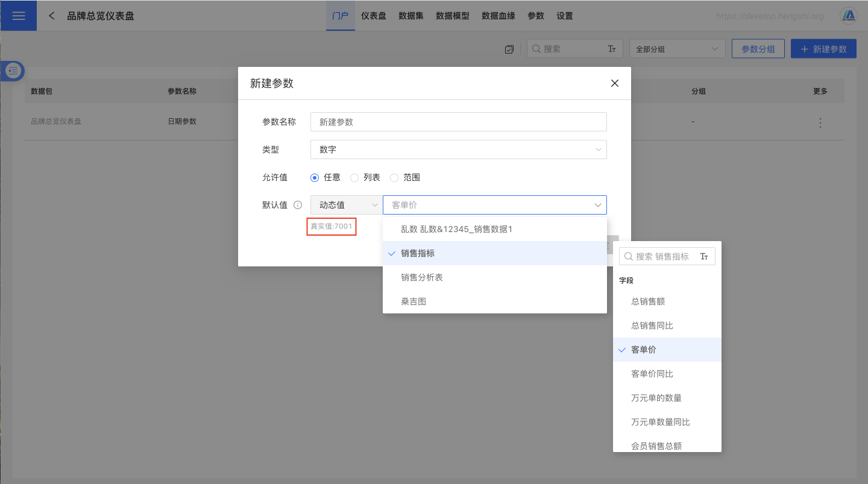
Task: Select the 列表 radio option
Action: pyautogui.click(x=354, y=178)
